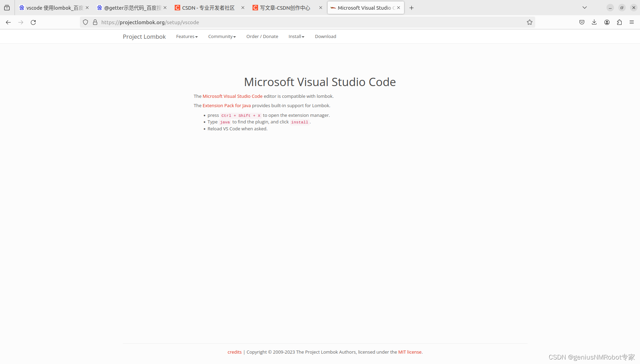Bookmark this page with the star
640x364 pixels.
pos(529,22)
